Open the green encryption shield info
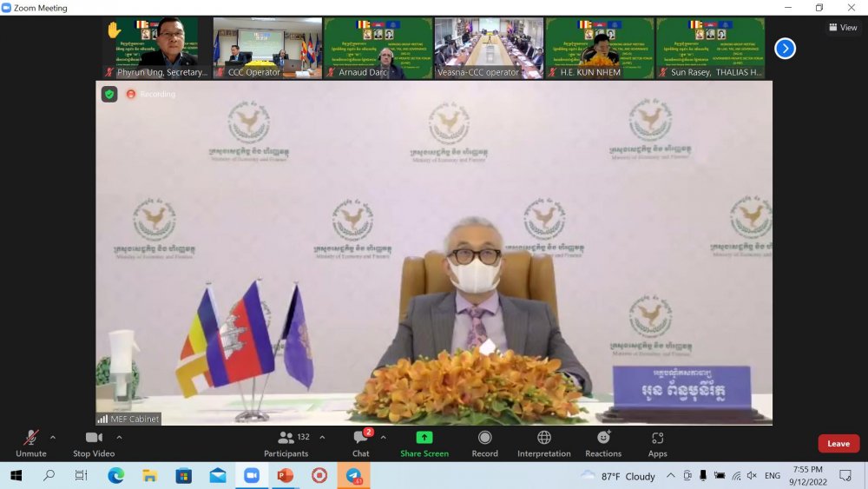868x489 pixels. 109,94
